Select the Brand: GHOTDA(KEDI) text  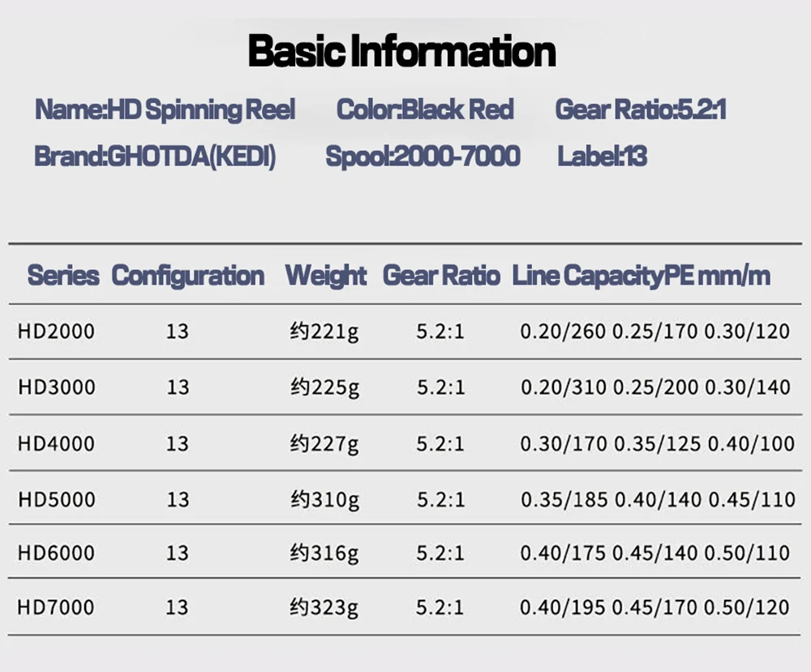[155, 156]
